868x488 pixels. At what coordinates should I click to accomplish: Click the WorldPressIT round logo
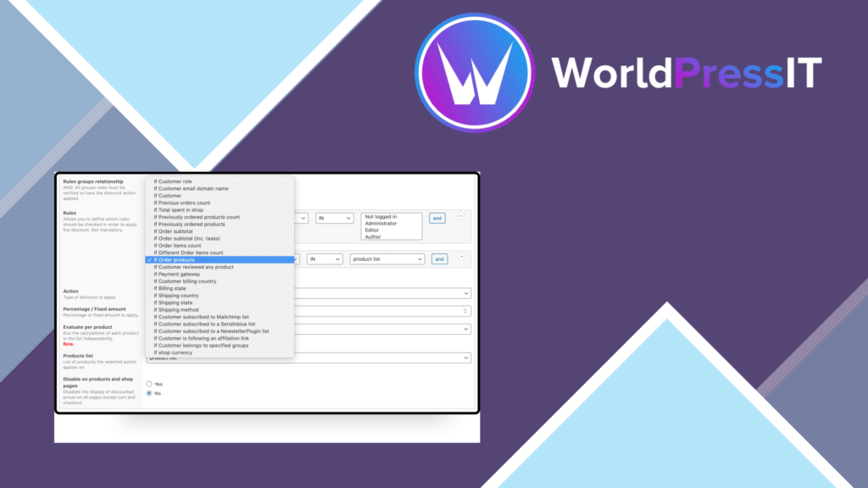tap(475, 73)
